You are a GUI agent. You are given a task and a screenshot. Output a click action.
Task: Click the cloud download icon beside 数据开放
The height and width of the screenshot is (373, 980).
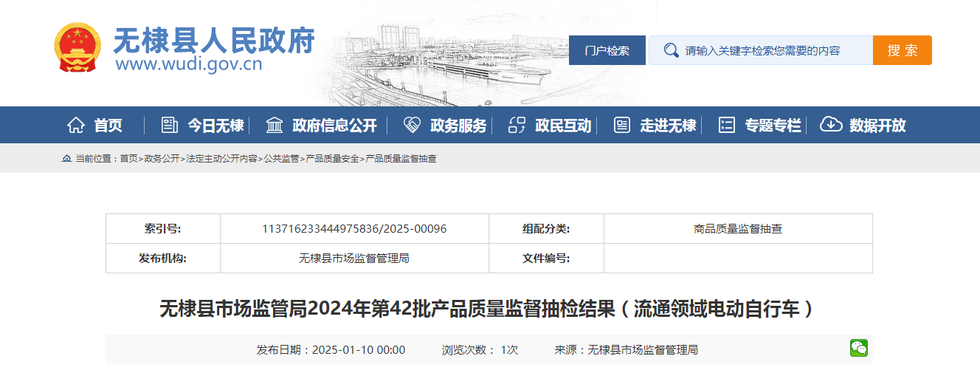pos(831,126)
